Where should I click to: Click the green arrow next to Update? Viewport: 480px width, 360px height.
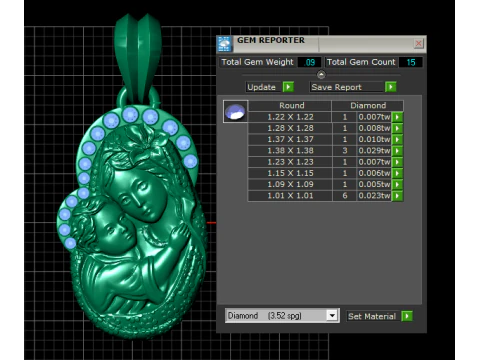(x=288, y=87)
